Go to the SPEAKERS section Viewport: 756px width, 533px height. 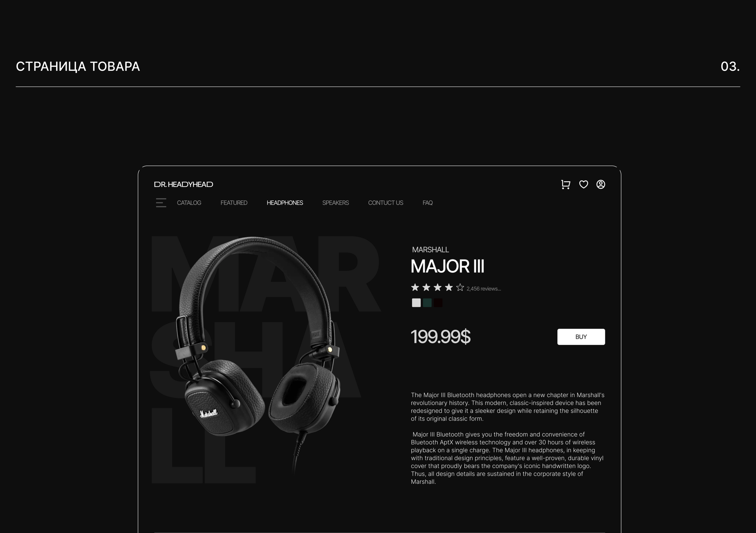click(x=335, y=203)
